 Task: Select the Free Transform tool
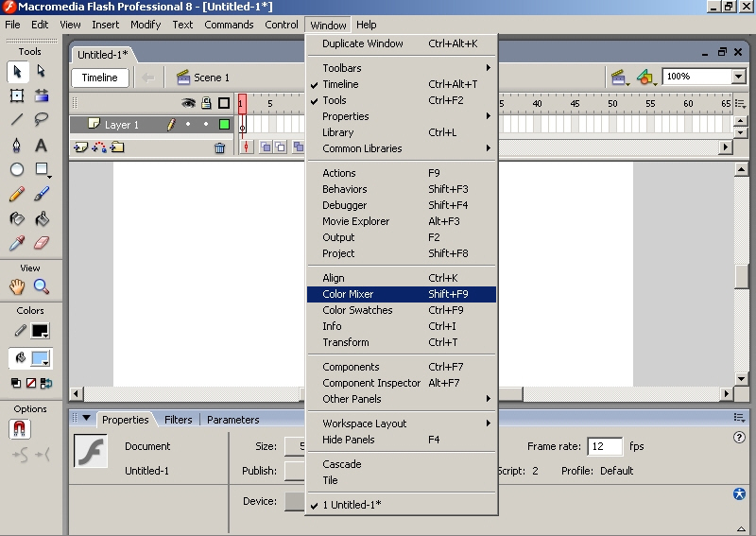[17, 96]
